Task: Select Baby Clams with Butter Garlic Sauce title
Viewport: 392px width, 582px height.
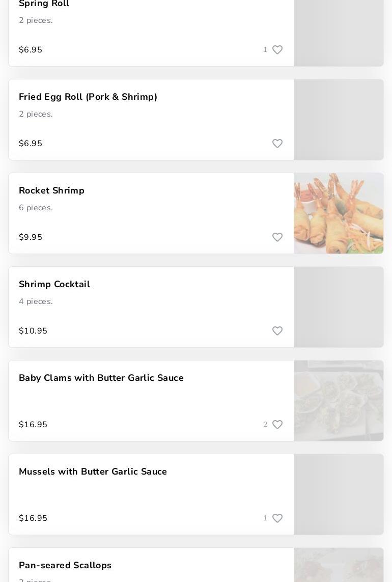Action: tap(101, 378)
